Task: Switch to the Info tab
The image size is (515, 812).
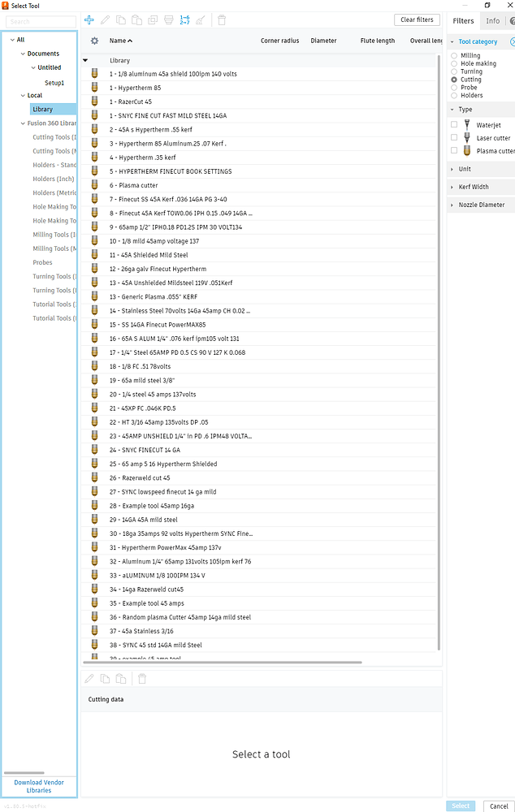Action: (x=493, y=21)
